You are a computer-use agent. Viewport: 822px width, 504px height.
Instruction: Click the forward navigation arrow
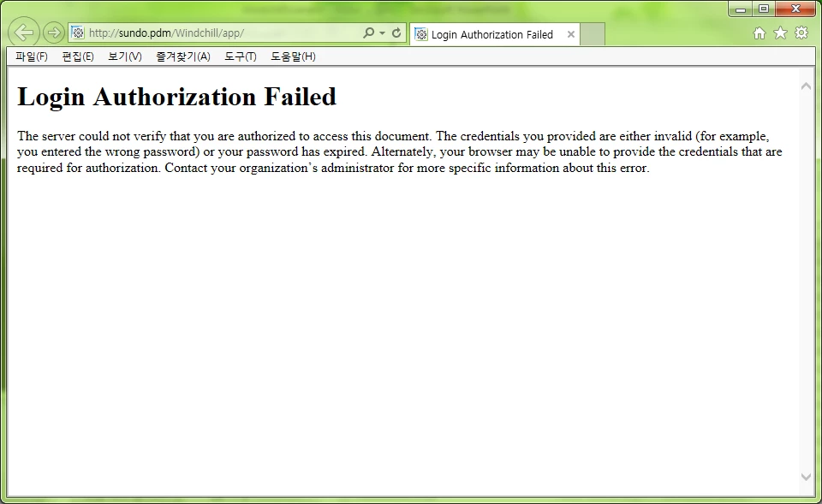point(53,33)
